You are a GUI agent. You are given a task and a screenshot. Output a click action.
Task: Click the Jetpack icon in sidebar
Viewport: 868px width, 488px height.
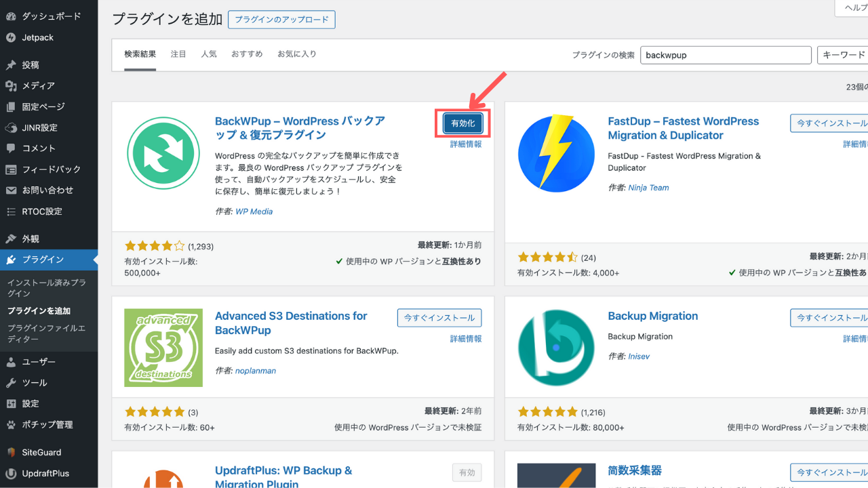click(x=11, y=37)
